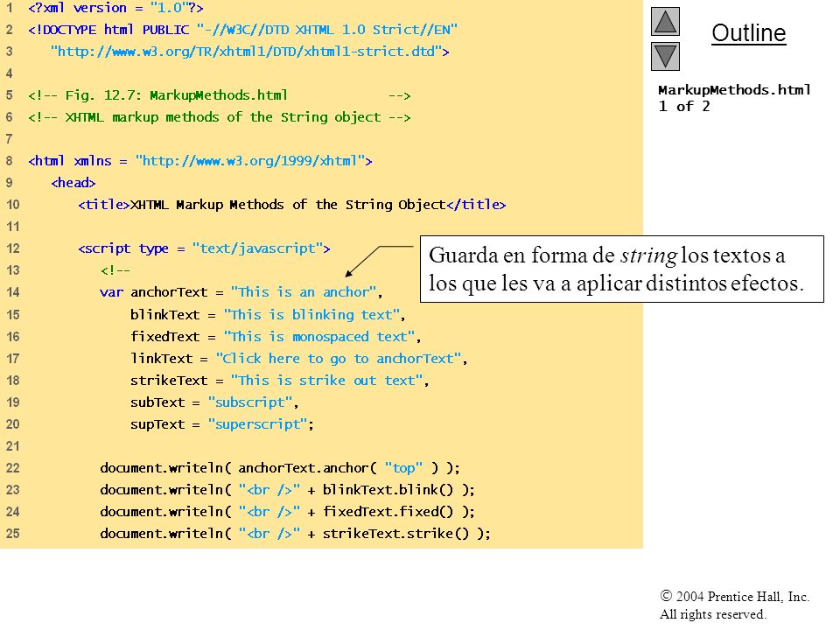This screenshot has width=840, height=630.
Task: Click the script type text/javascript line
Action: pos(204,248)
